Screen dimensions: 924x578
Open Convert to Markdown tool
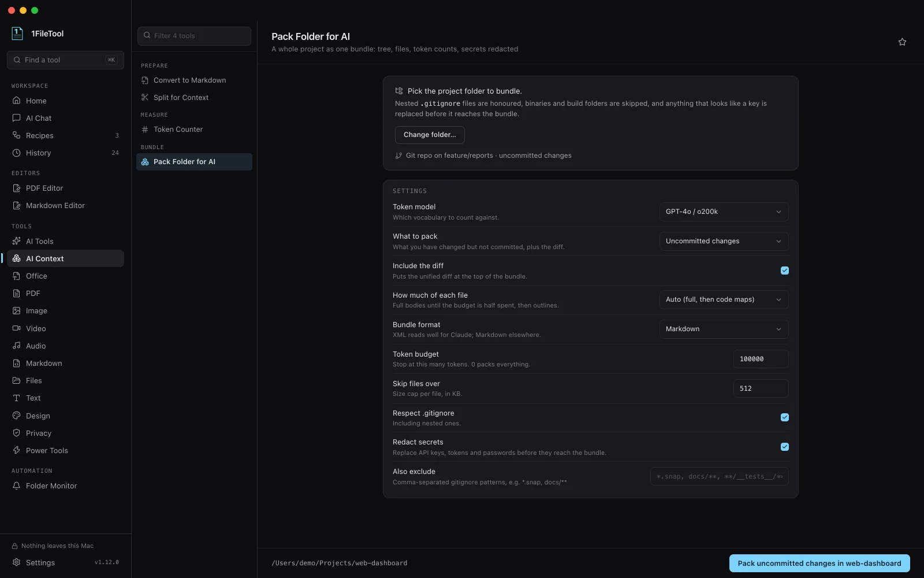194,80
